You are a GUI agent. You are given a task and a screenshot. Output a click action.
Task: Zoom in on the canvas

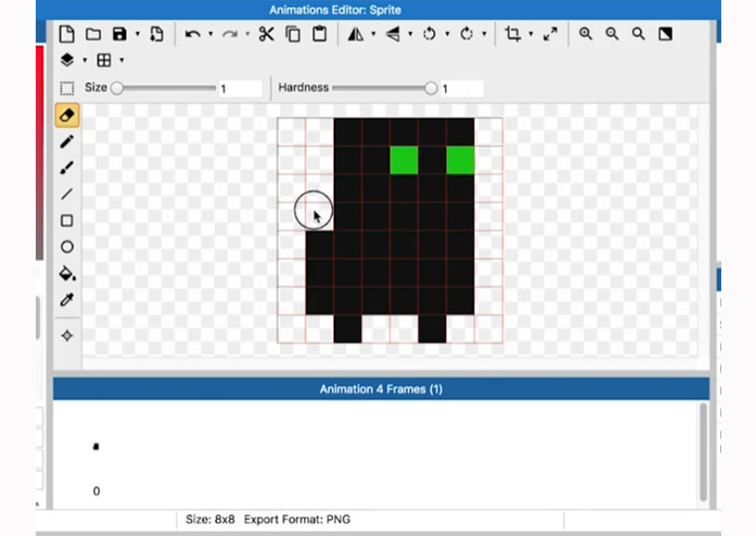586,34
